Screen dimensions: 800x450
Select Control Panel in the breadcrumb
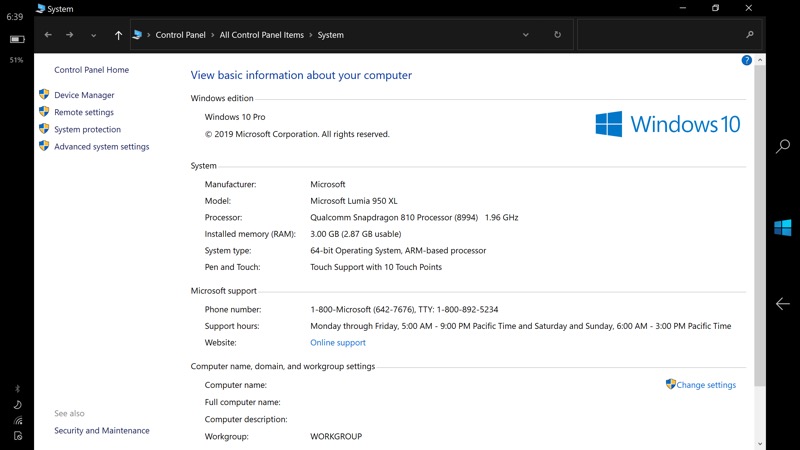pos(181,35)
